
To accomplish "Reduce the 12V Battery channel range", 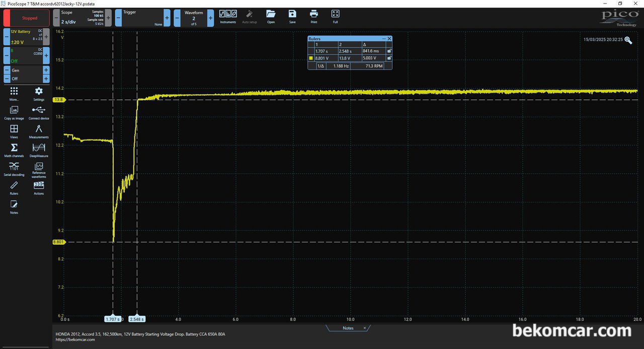I will coord(7,37).
